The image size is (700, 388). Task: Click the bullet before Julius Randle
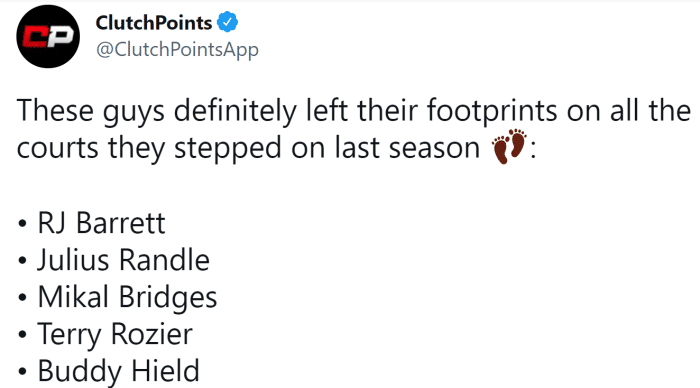tap(22, 260)
